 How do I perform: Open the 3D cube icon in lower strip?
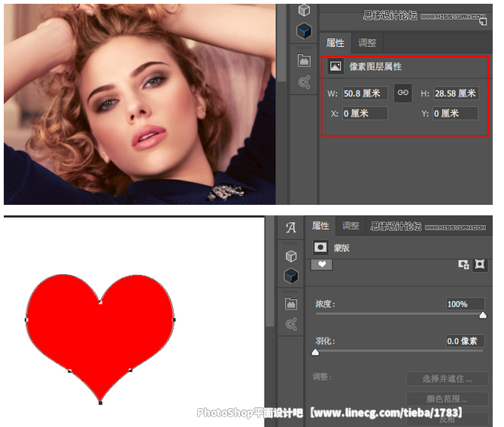[291, 256]
